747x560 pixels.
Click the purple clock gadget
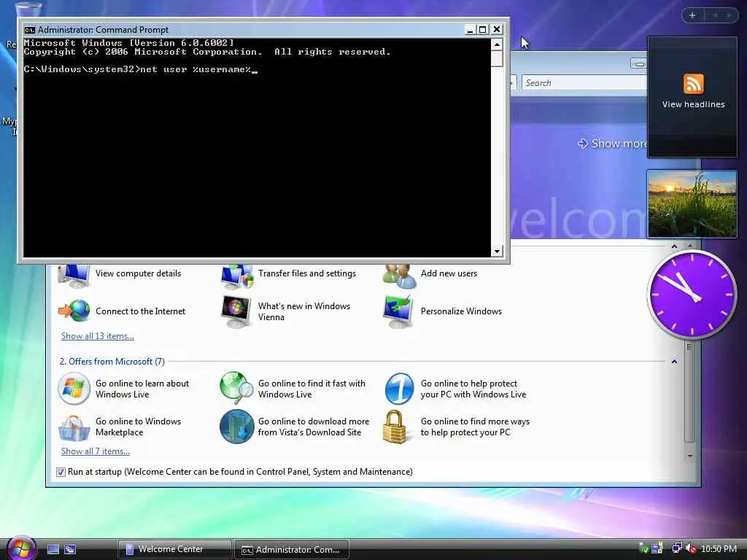click(692, 295)
